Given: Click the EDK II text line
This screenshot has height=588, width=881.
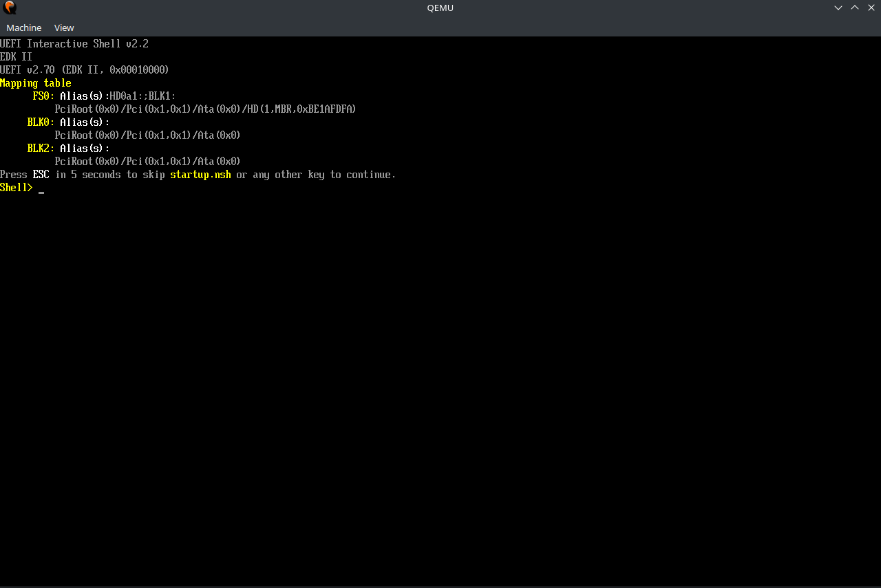Looking at the screenshot, I should tap(16, 56).
